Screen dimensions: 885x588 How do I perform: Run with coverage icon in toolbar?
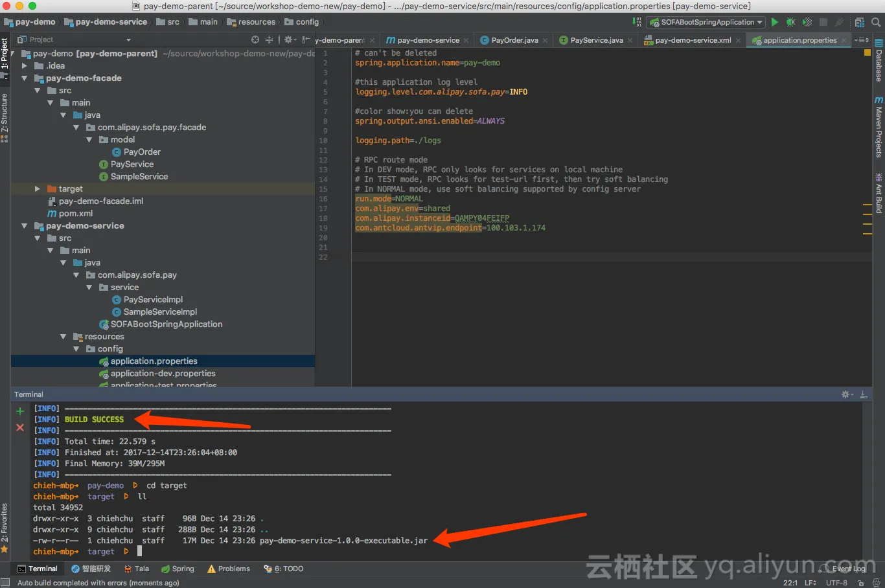[807, 22]
